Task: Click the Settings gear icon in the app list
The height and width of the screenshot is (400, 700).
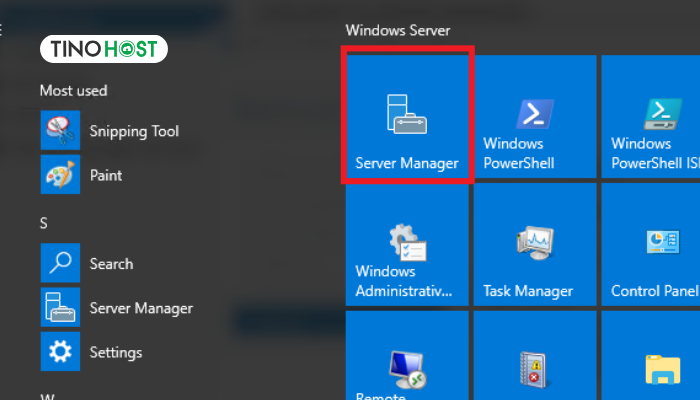Action: pyautogui.click(x=60, y=351)
